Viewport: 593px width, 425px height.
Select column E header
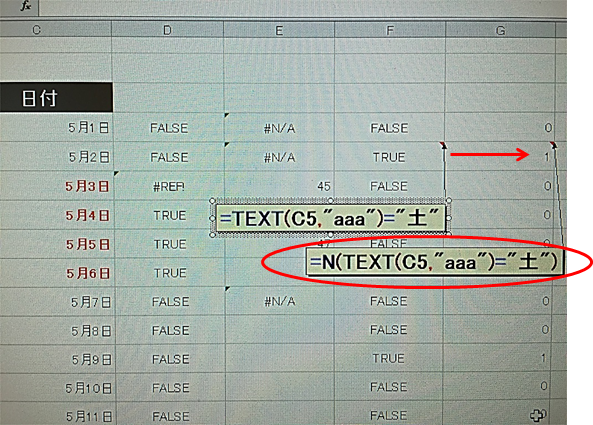tap(279, 30)
